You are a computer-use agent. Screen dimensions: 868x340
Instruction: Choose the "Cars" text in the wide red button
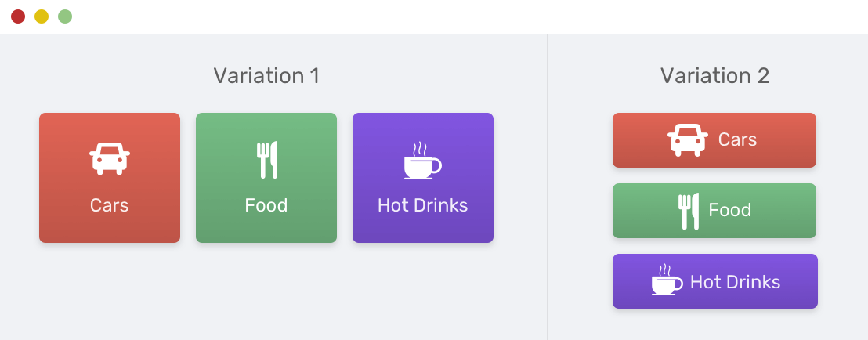[737, 139]
